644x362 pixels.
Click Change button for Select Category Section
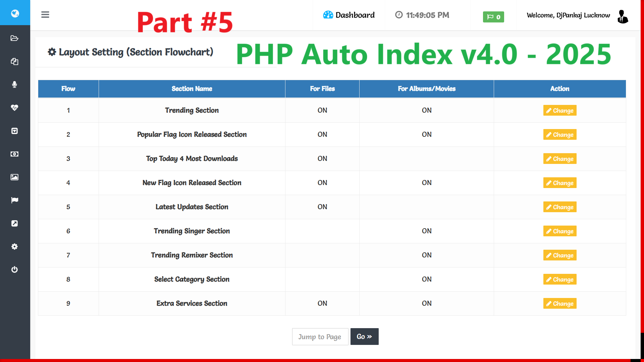[559, 279]
